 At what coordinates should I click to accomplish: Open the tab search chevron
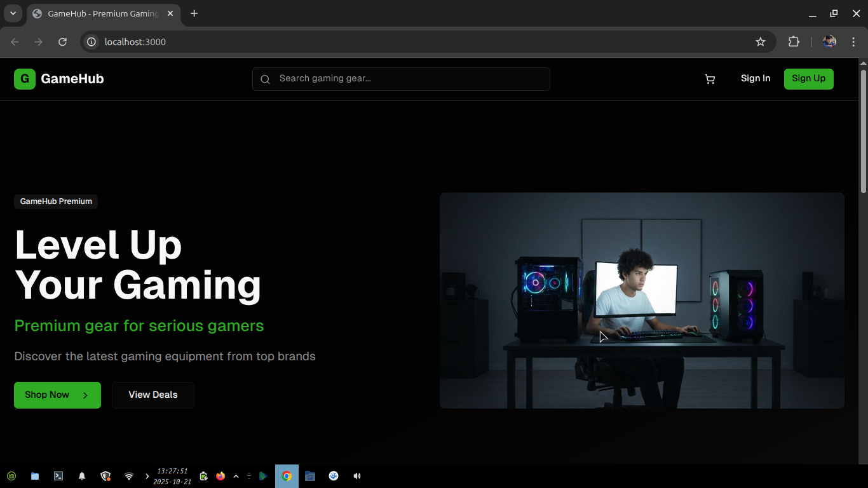coord(13,13)
